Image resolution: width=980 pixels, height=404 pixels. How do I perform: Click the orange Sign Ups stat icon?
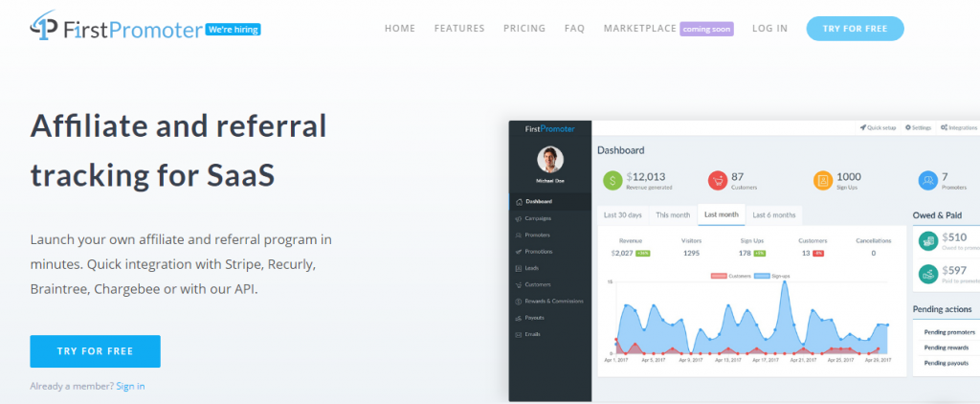(823, 181)
